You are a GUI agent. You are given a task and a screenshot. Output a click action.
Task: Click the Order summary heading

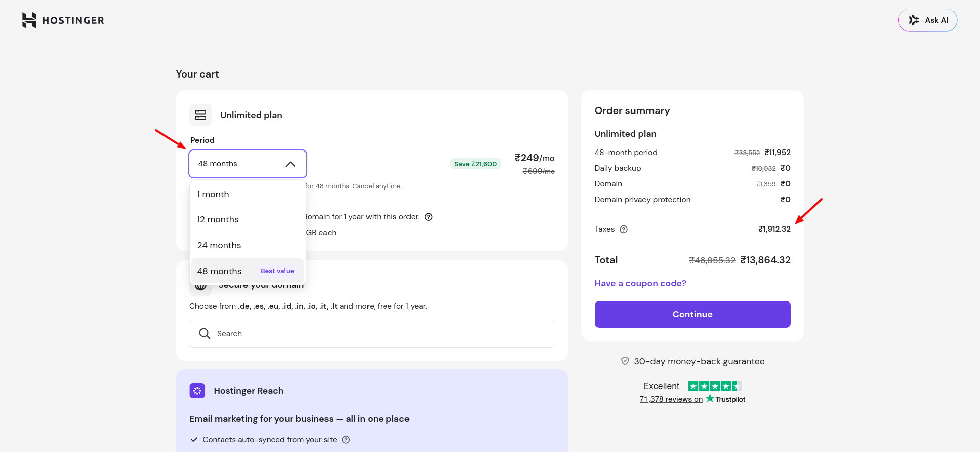[x=632, y=110]
